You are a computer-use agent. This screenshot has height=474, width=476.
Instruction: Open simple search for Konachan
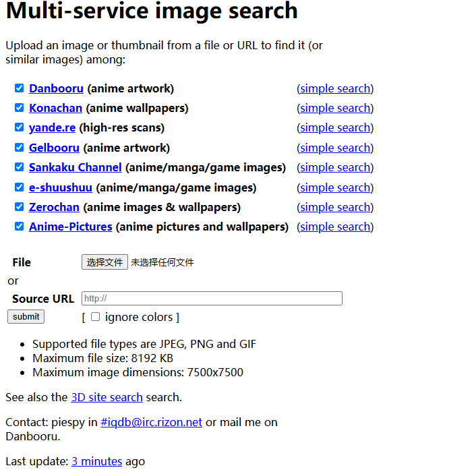pos(335,108)
